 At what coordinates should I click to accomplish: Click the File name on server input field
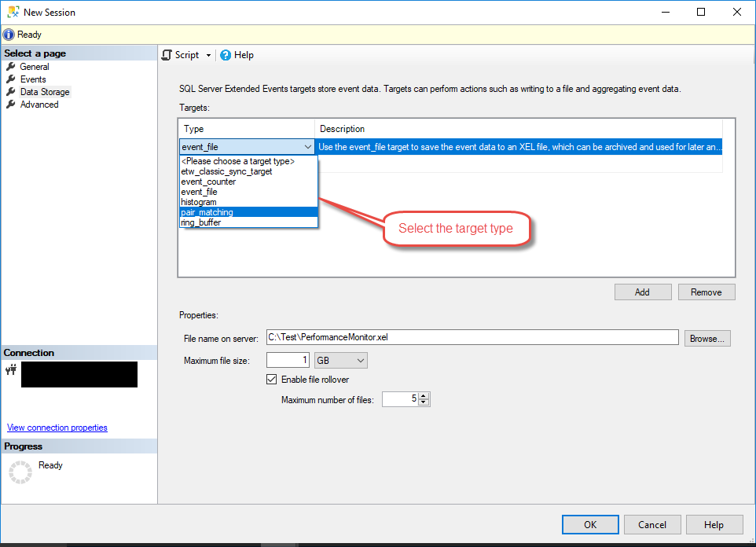[x=472, y=337]
